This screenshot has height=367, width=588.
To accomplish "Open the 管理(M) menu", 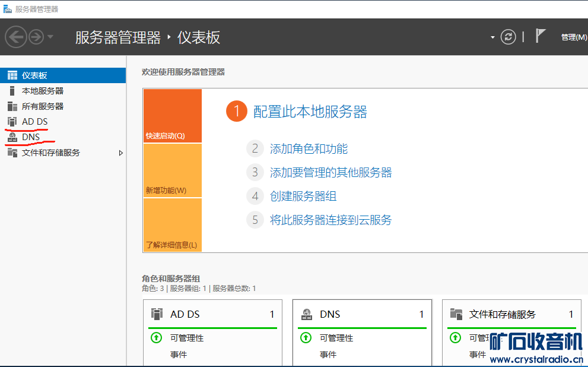I will (x=573, y=37).
